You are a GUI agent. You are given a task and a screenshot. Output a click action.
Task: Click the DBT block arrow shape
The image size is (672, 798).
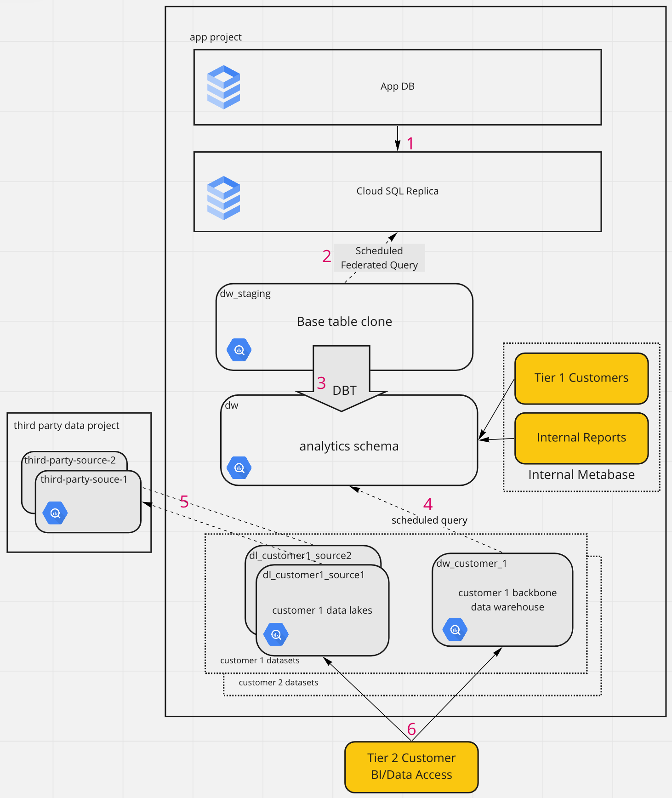click(x=342, y=378)
